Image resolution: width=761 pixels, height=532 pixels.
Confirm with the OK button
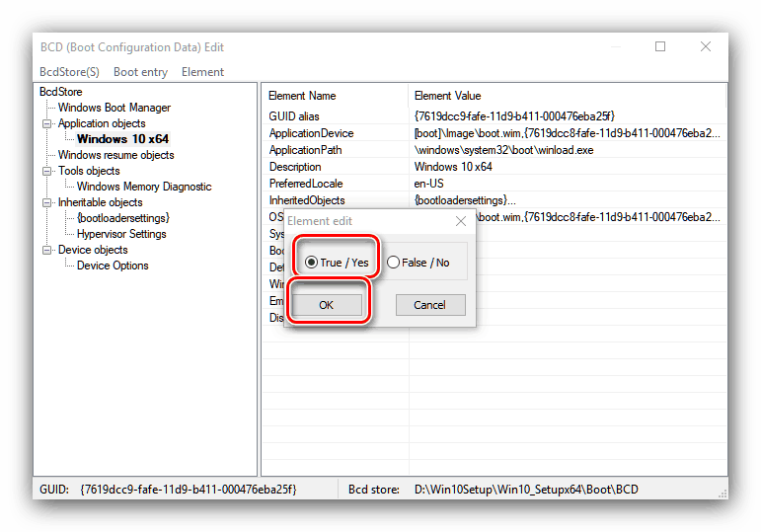tap(327, 305)
